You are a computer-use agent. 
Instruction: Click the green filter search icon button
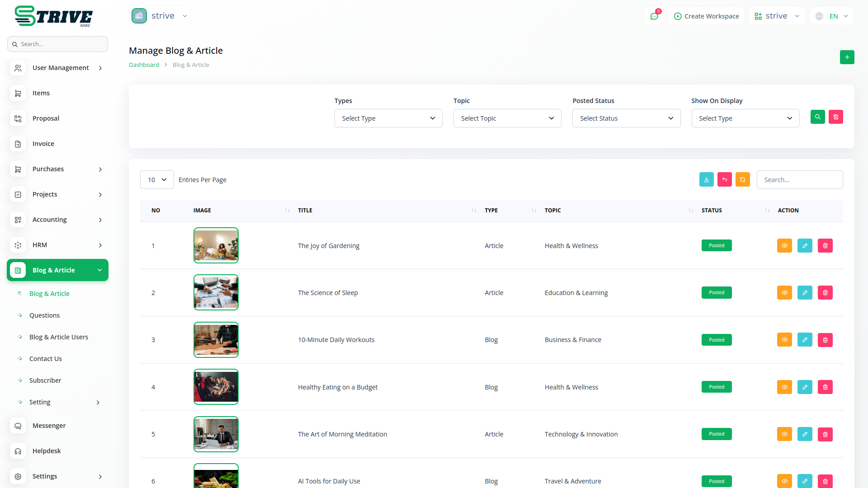(x=817, y=117)
